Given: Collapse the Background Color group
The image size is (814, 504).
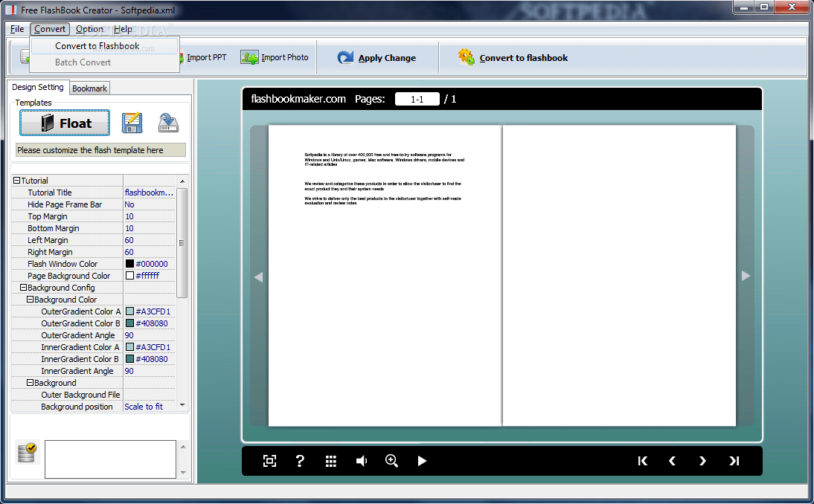Looking at the screenshot, I should 30,299.
